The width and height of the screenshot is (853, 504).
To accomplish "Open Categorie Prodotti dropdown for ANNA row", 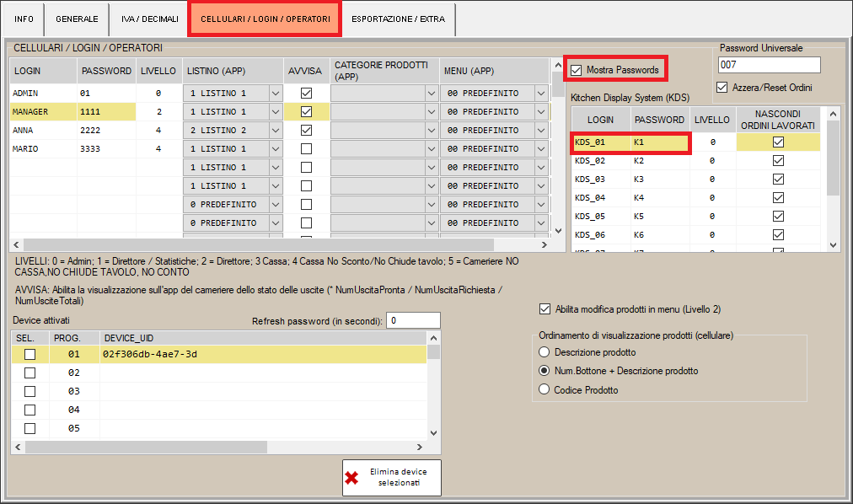I will point(432,131).
